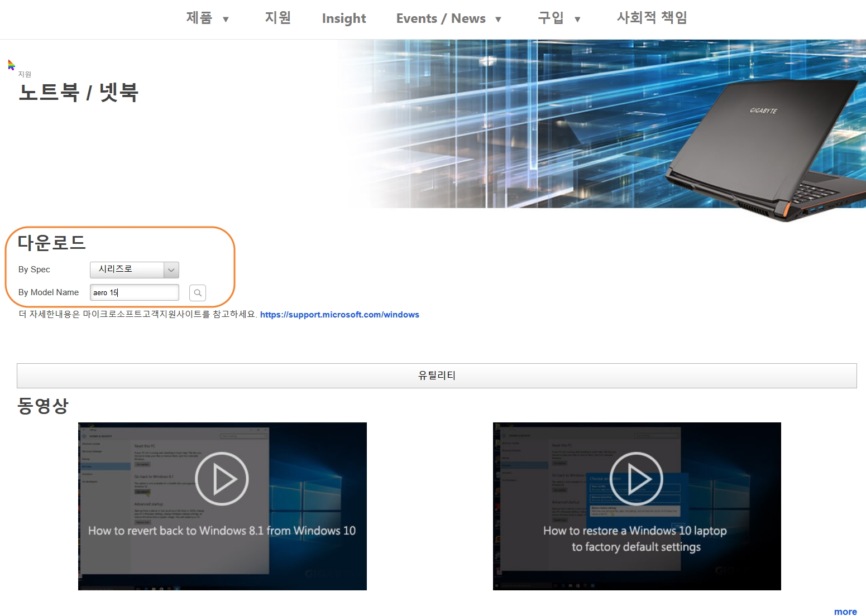Go to 지원 from the navigation bar
The height and width of the screenshot is (616, 866).
click(x=278, y=18)
